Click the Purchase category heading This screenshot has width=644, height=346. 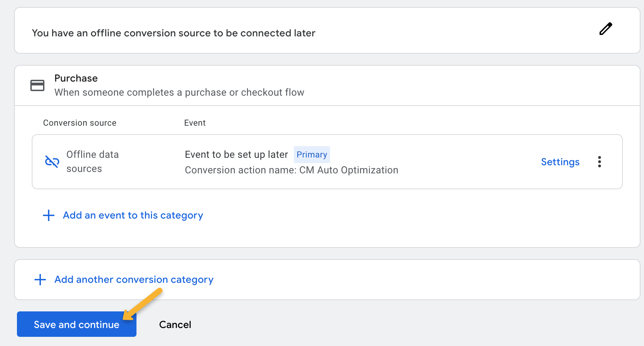click(x=76, y=78)
